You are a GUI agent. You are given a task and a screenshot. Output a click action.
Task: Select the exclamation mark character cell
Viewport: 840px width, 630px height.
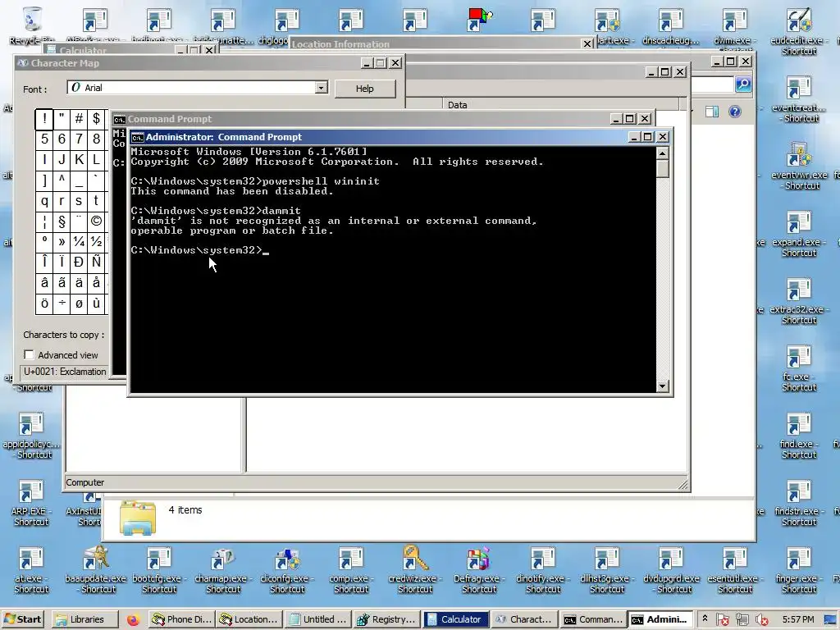coord(44,118)
